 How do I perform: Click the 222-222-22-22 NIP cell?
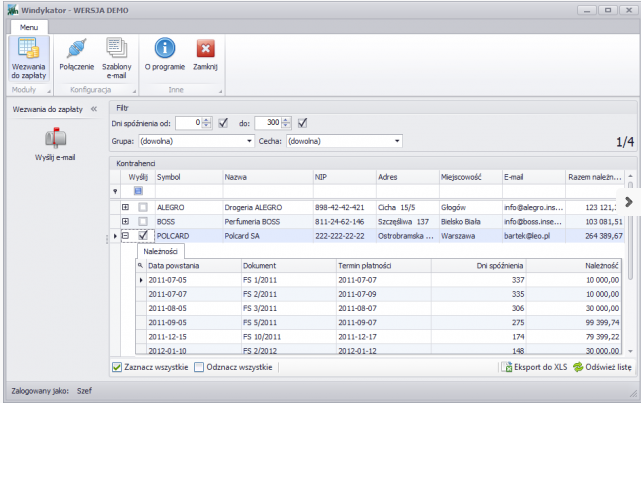coord(345,236)
